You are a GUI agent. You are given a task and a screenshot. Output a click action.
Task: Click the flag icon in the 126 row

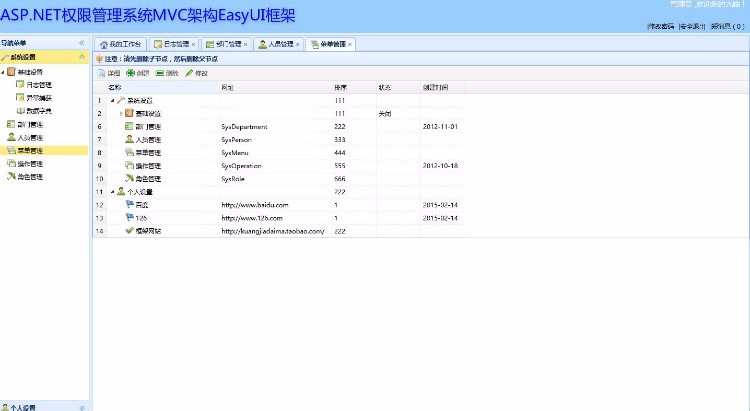pyautogui.click(x=129, y=217)
